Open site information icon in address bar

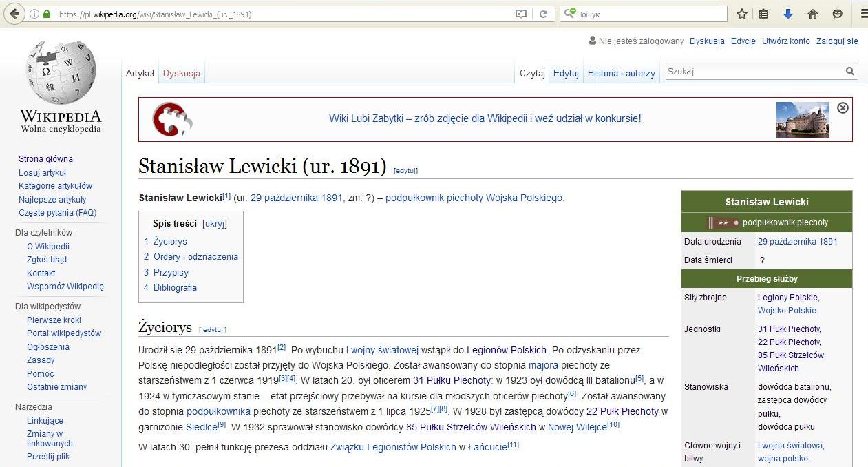tap(34, 14)
